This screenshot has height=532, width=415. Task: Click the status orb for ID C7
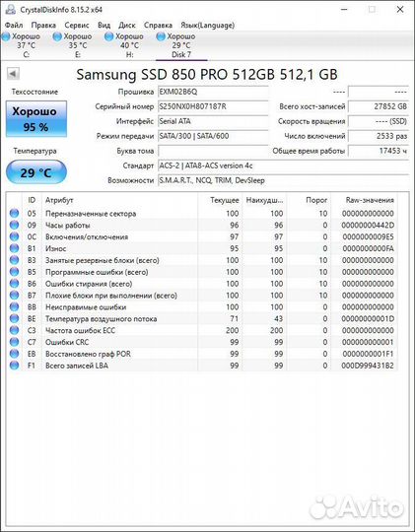coord(14,342)
